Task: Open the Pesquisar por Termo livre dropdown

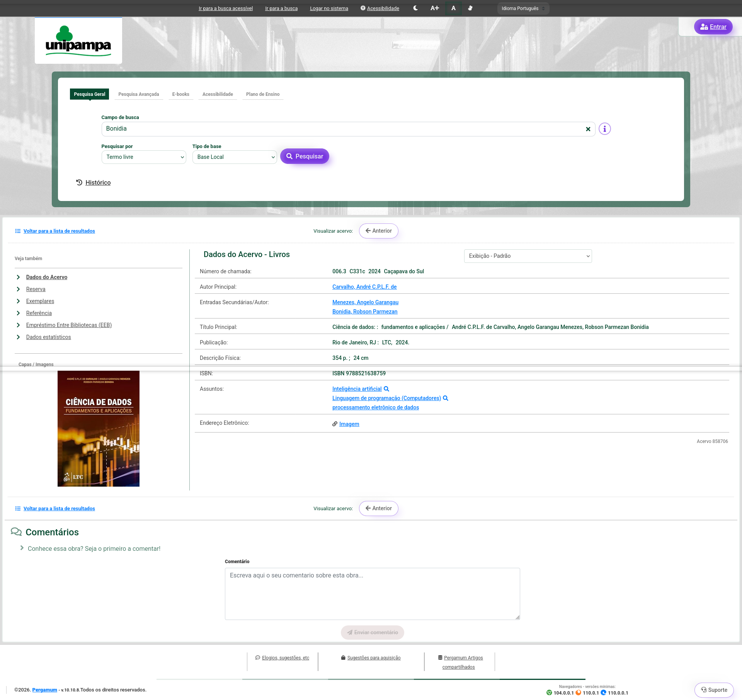Action: (144, 157)
